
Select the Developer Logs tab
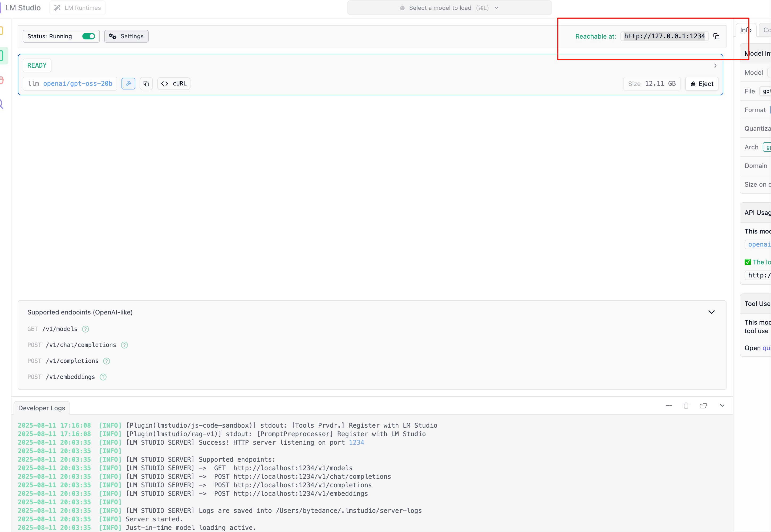[x=42, y=408]
